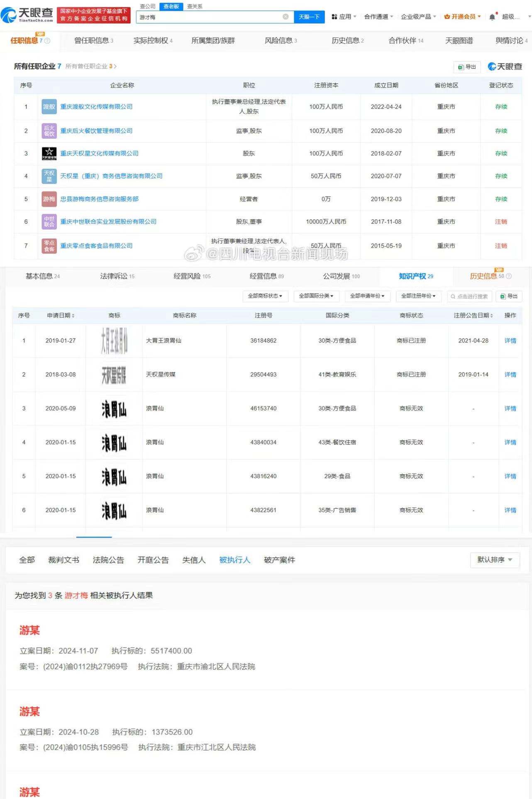Viewport: 532px width, 799px height.
Task: Click the first 游某 result dated 2024-11-07
Action: (x=29, y=630)
